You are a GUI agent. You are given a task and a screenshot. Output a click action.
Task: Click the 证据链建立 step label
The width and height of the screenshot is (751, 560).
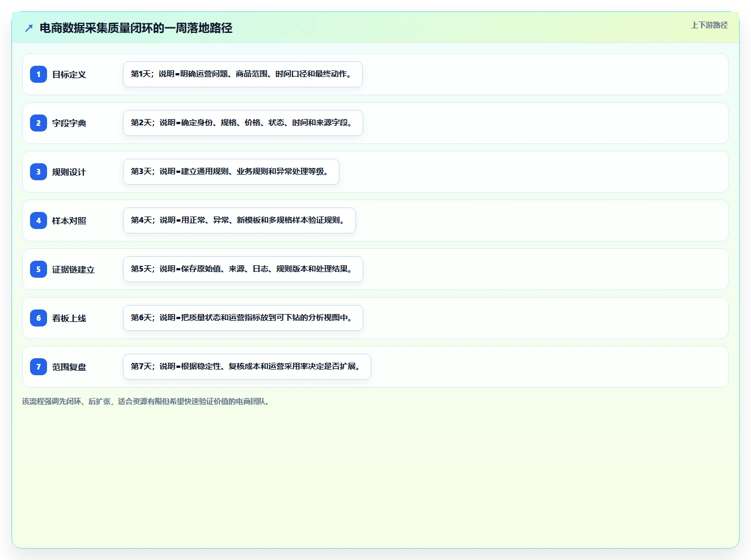click(x=74, y=269)
